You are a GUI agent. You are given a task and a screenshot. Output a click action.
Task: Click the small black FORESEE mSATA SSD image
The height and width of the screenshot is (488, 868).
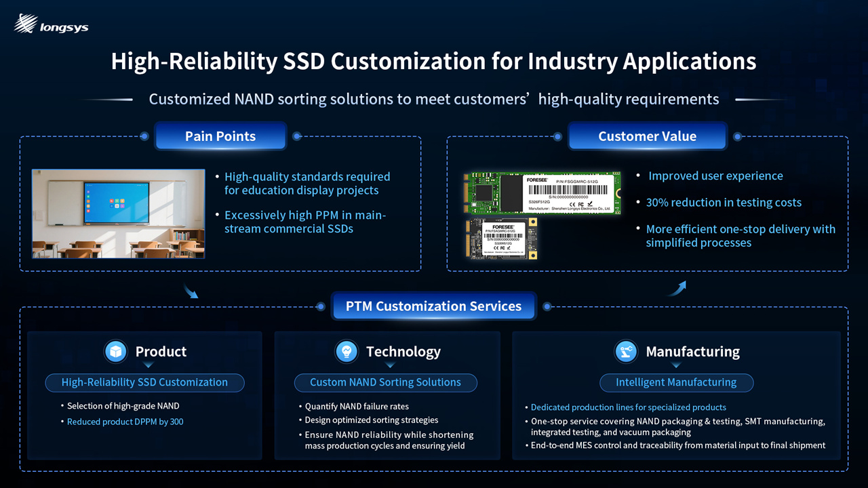point(501,238)
